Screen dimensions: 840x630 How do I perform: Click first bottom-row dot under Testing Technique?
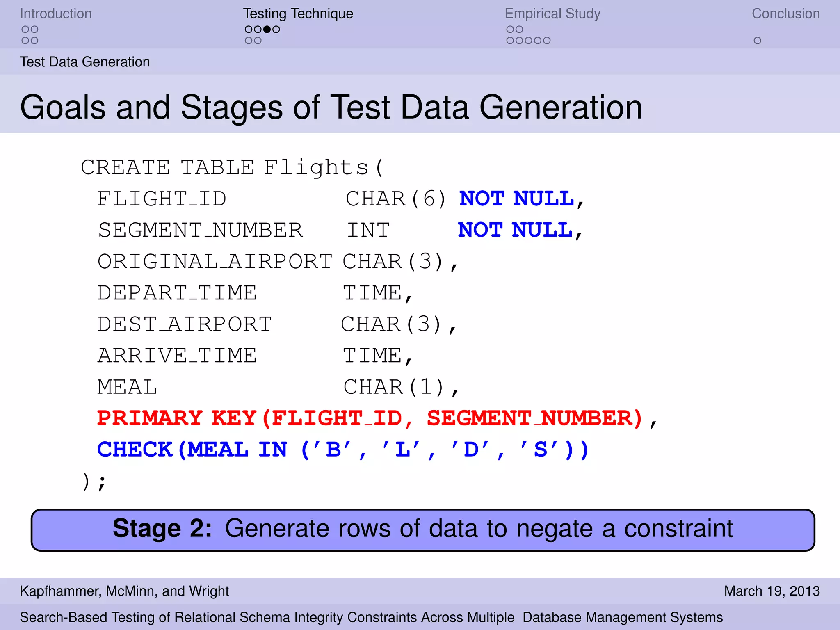(x=249, y=41)
